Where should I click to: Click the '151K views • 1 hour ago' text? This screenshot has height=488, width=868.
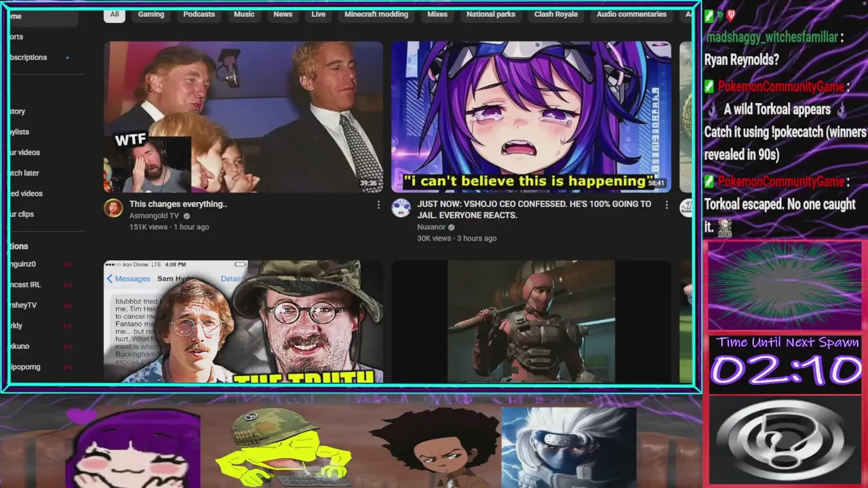(x=170, y=227)
